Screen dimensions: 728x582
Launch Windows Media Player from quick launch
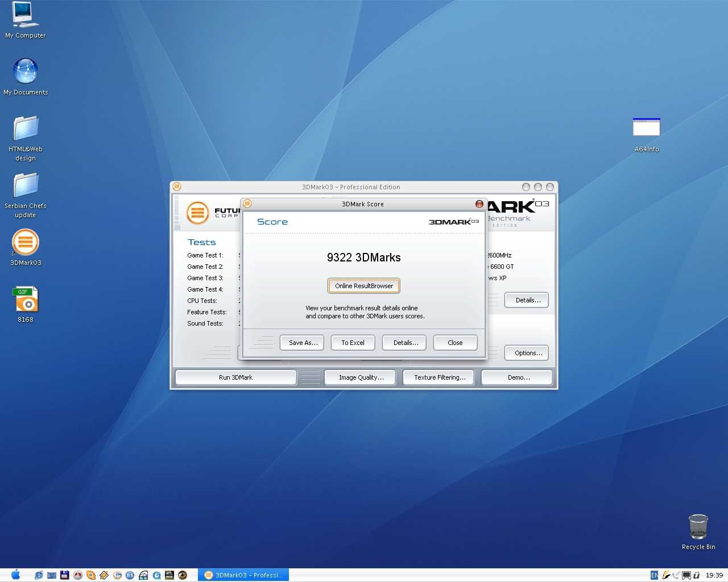click(117, 575)
